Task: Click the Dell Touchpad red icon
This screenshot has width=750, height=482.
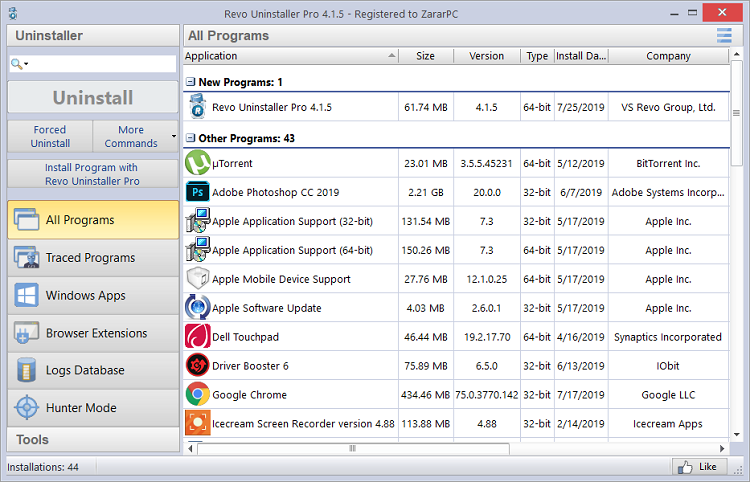Action: [198, 336]
